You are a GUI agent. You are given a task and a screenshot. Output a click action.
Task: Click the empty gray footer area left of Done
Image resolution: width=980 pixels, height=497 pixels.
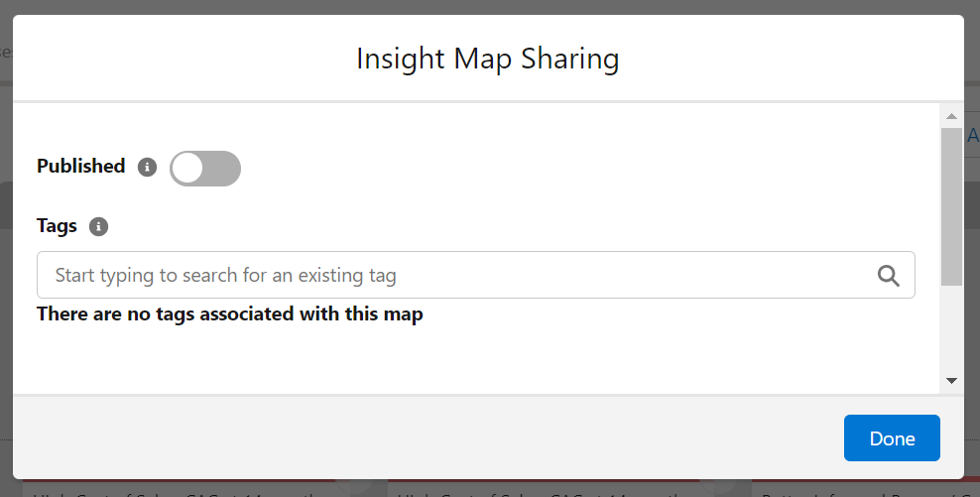click(427, 437)
